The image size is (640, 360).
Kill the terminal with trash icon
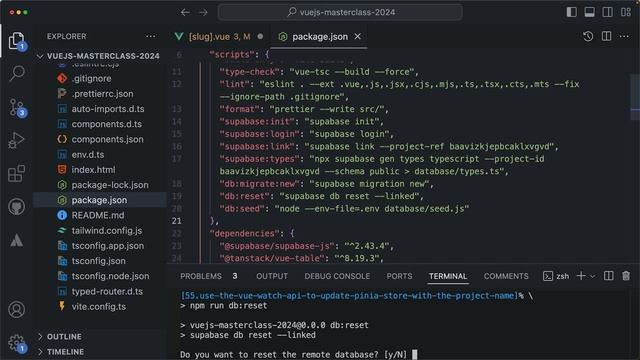point(626,276)
